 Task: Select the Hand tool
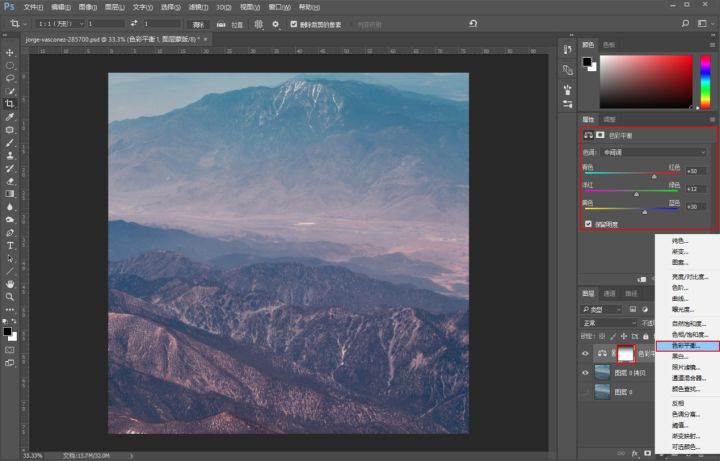[x=10, y=284]
